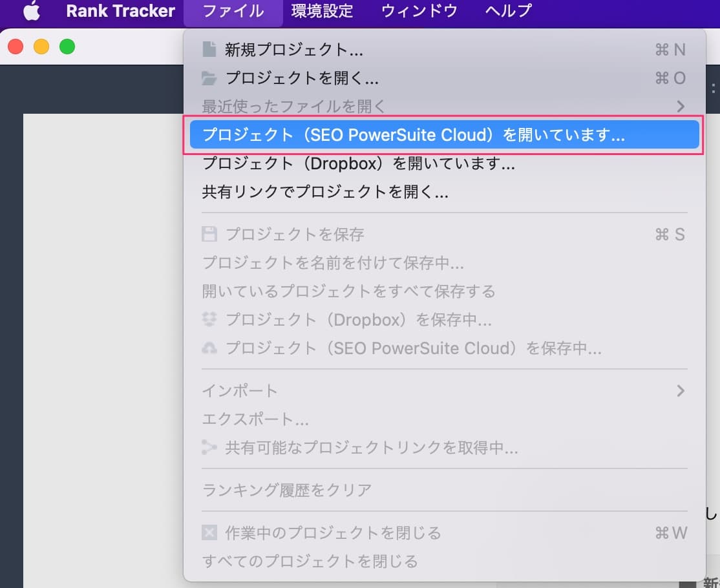Click the share link icon
Image resolution: width=720 pixels, height=588 pixels.
(x=209, y=447)
